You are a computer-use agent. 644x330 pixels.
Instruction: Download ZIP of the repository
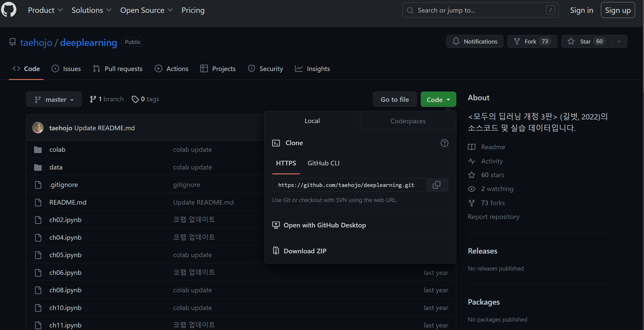tap(305, 251)
